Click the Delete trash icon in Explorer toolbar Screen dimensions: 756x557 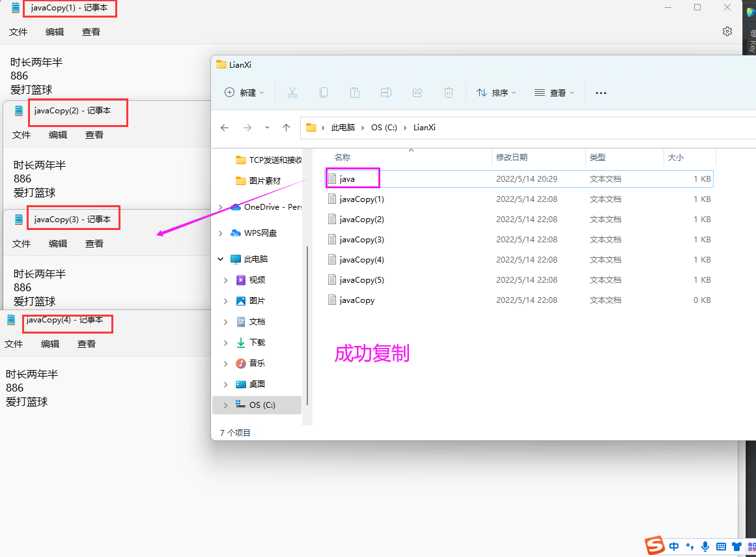coord(449,93)
